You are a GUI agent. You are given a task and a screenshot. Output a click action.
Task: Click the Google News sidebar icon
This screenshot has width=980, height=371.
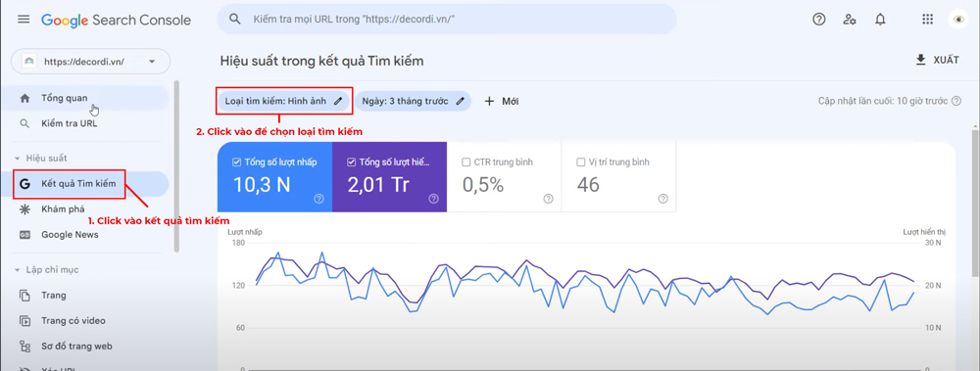(25, 235)
